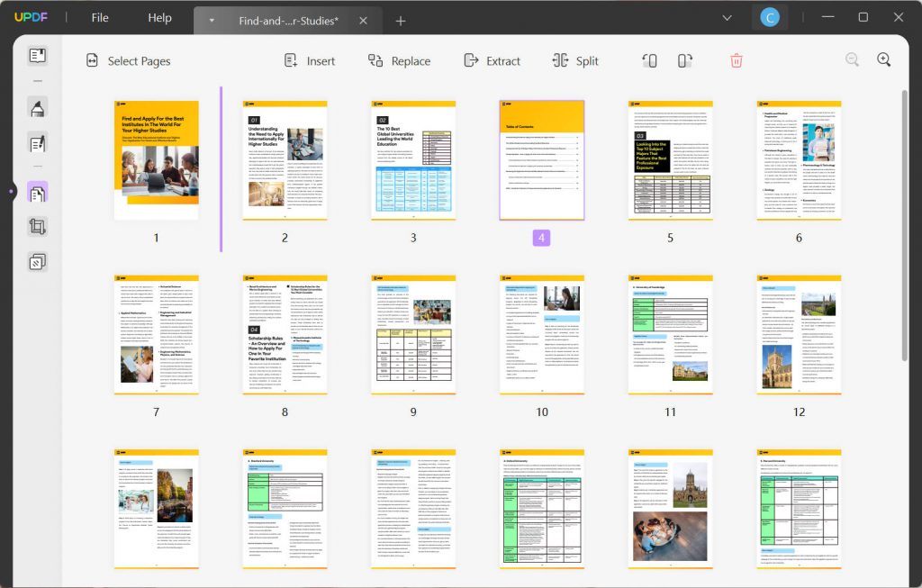Open the File menu

click(x=99, y=16)
